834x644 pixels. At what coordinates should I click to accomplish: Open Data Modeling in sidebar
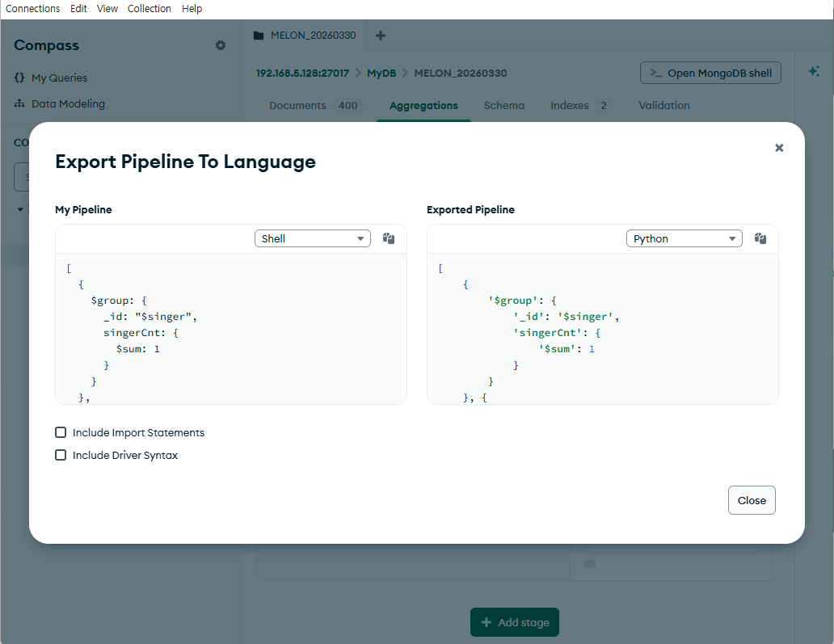point(68,103)
